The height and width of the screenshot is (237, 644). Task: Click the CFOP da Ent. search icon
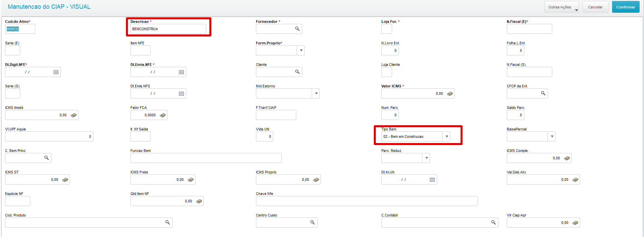[543, 93]
